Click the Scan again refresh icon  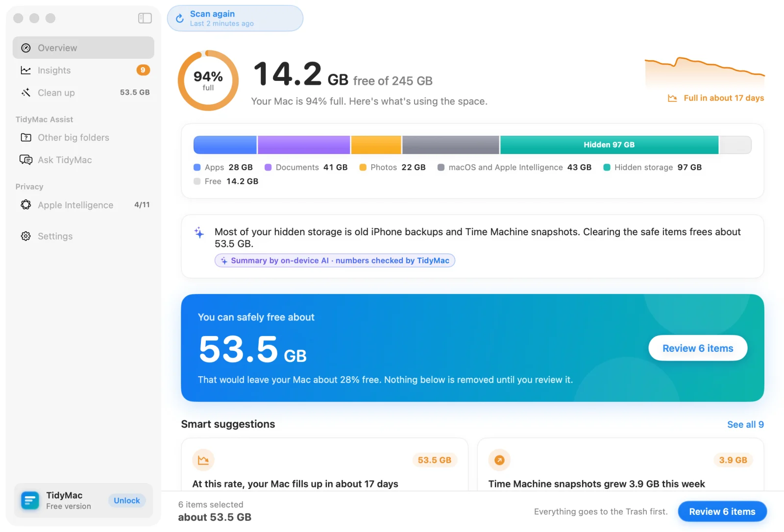point(180,19)
